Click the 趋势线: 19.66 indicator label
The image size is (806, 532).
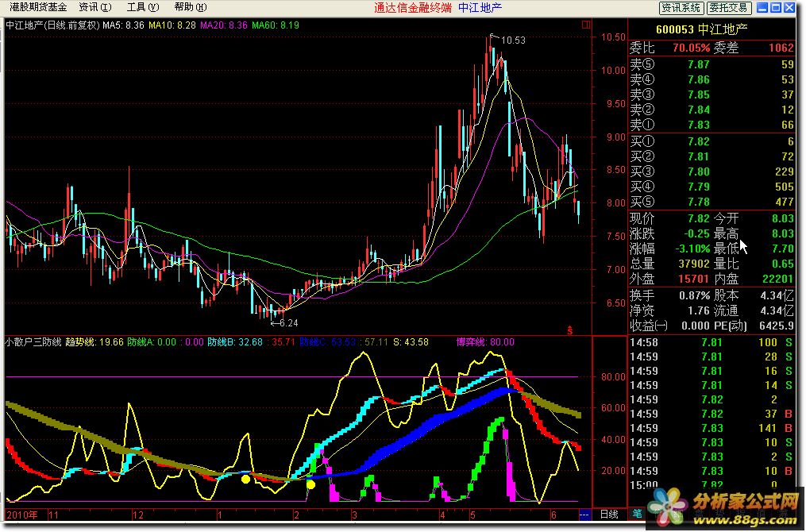tap(94, 341)
